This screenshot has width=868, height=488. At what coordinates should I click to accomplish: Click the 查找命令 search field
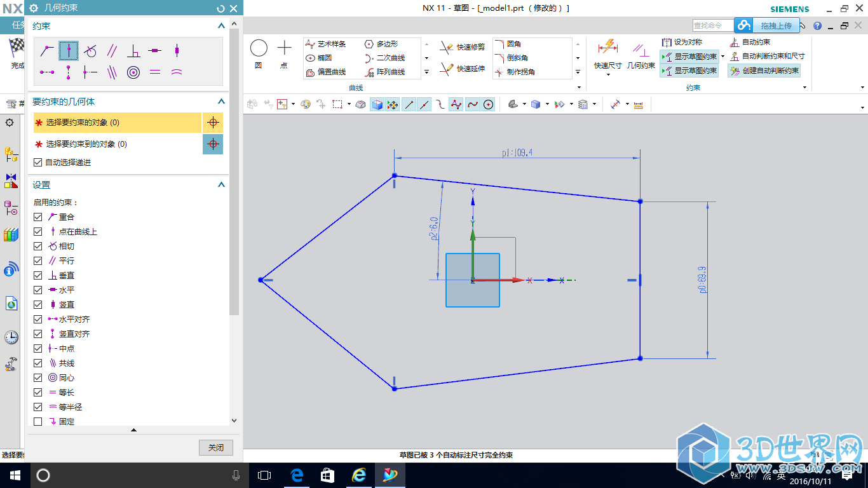[x=713, y=25]
